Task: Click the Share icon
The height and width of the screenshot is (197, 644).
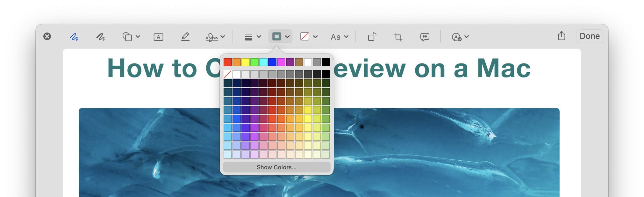Action: coord(562,36)
